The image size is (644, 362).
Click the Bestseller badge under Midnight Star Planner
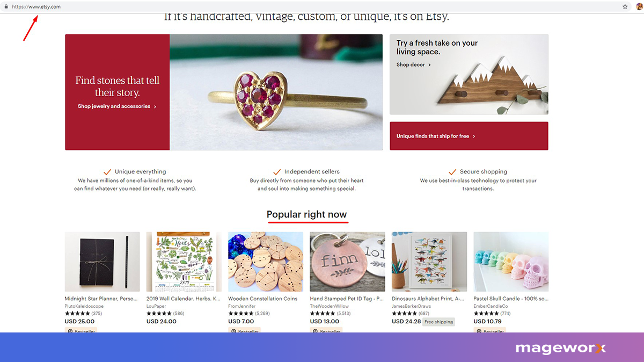click(81, 331)
